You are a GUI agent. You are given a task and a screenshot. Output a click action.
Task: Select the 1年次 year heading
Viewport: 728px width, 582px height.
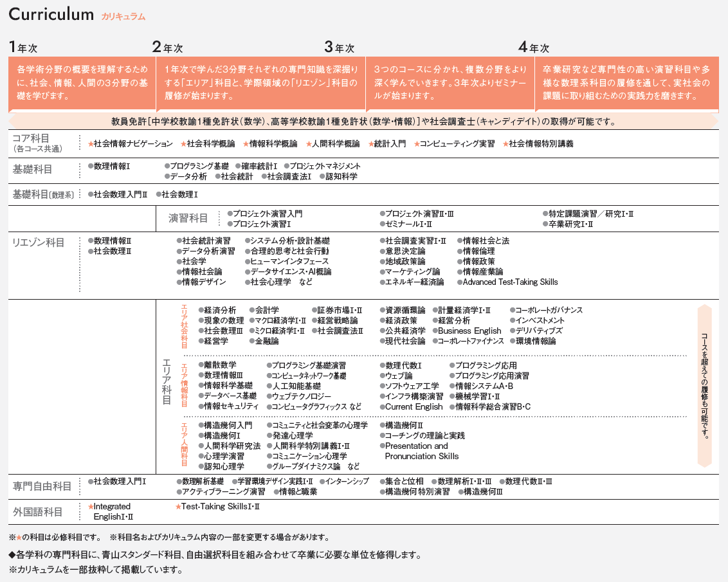(23, 47)
